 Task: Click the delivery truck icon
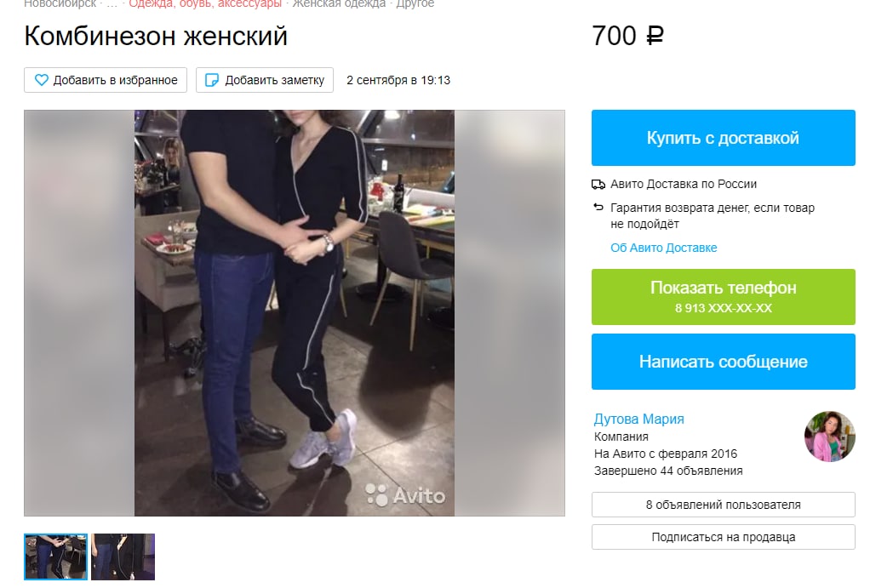coord(598,185)
